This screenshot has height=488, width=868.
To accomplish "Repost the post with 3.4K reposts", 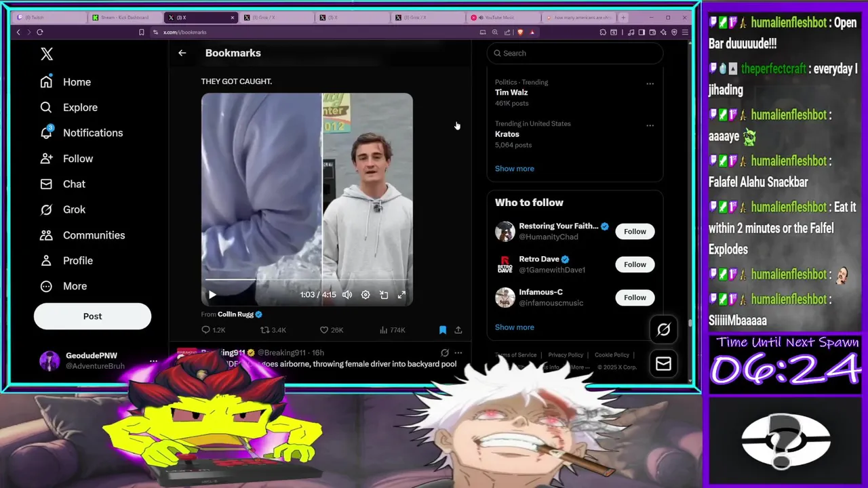I will coord(273,330).
